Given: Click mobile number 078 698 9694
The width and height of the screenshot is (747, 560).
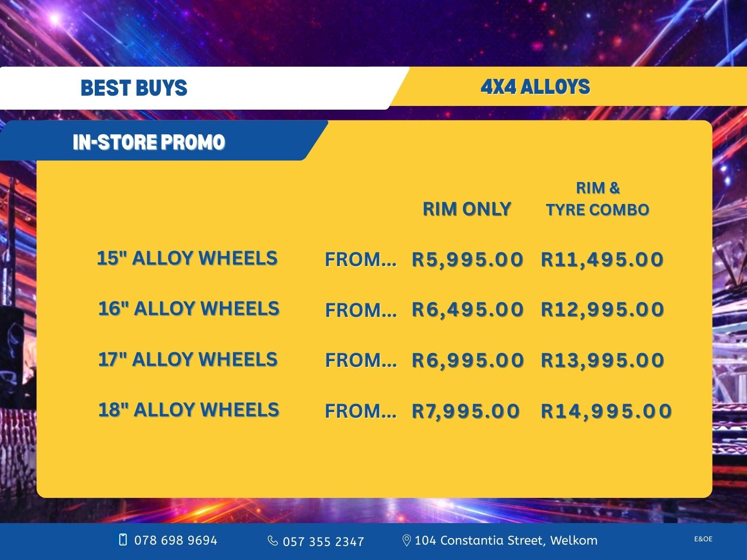Looking at the screenshot, I should click(176, 540).
